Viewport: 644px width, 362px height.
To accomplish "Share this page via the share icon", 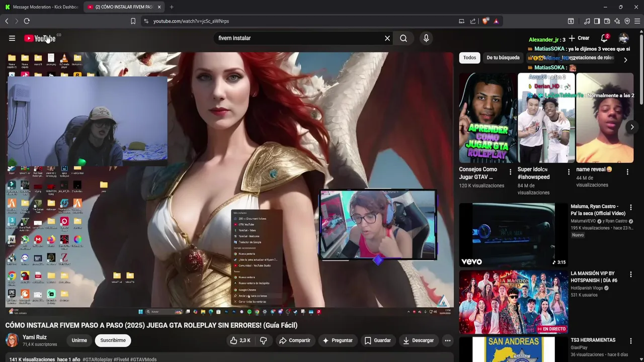I will point(473,21).
